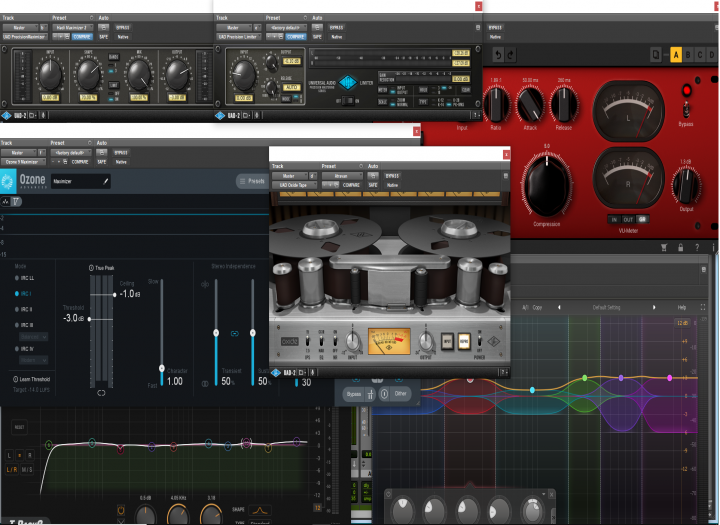Click the automation icon under Auto in Ozone Maximizer window
720x525 pixels.
coord(101,152)
